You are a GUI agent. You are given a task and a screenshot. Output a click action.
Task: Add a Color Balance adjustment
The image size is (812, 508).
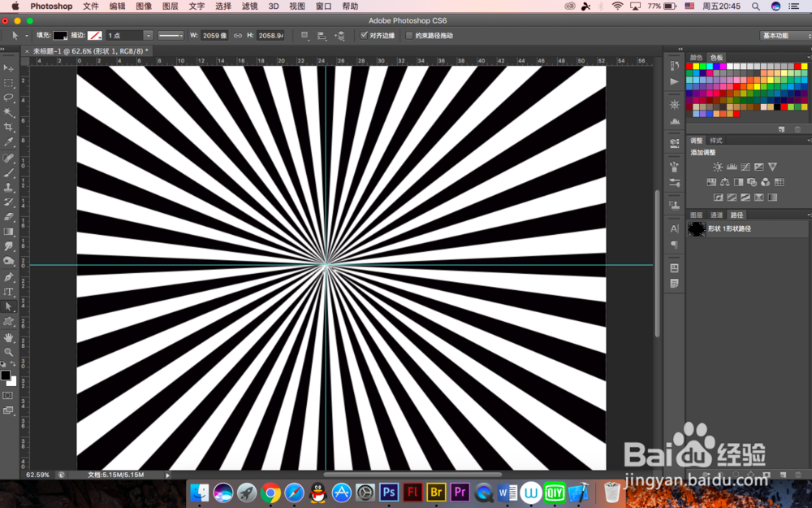coord(725,182)
